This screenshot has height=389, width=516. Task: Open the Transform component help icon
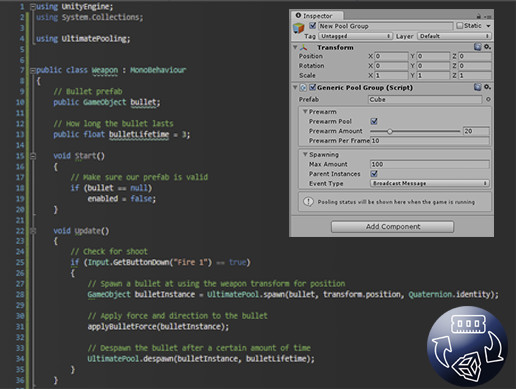point(478,47)
